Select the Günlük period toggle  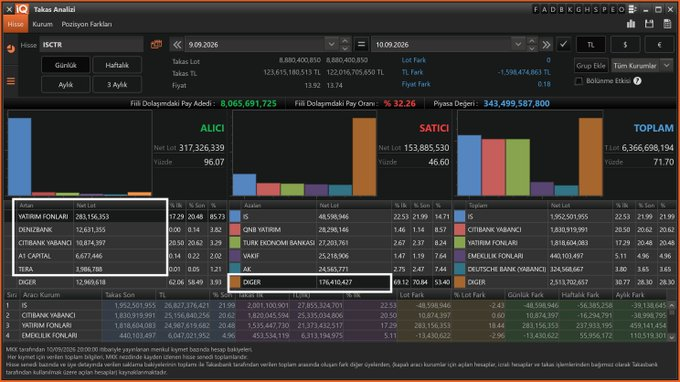[x=66, y=65]
